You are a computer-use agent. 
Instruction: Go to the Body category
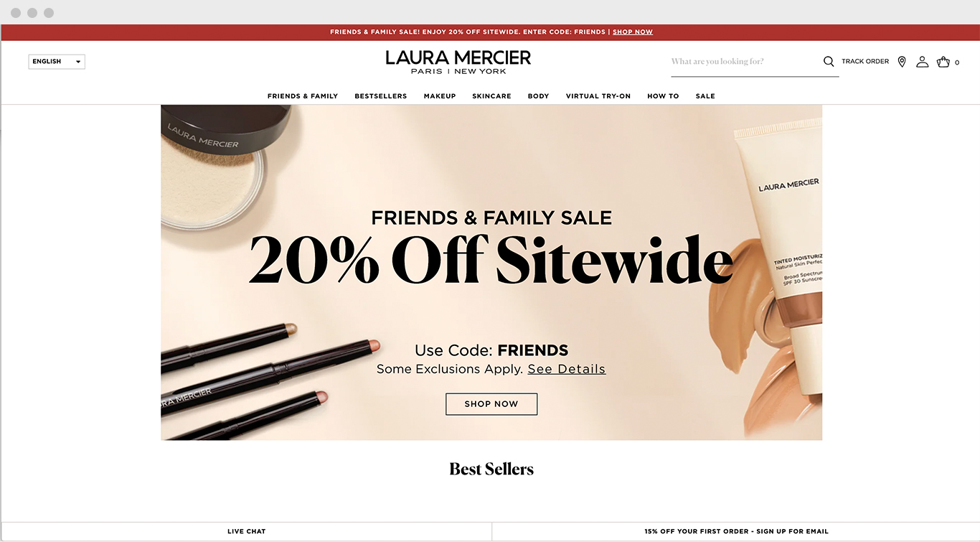(x=539, y=96)
